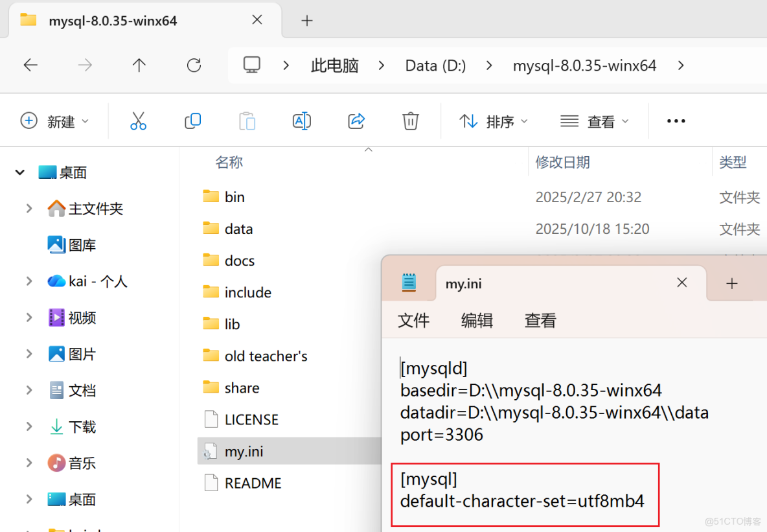Open a new tab in Notepad

(731, 283)
